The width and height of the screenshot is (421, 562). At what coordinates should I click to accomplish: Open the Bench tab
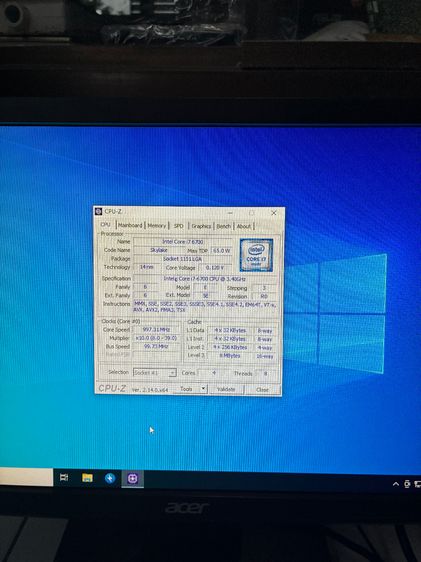(224, 226)
